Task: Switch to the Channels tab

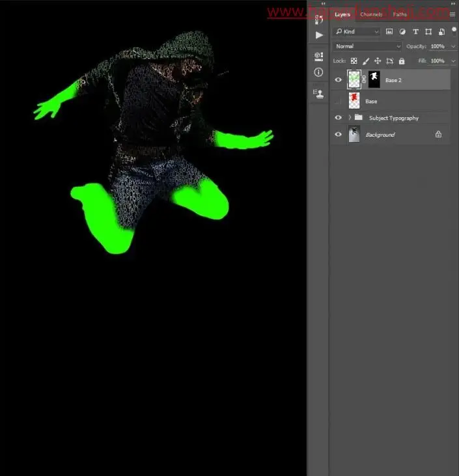Action: point(371,14)
